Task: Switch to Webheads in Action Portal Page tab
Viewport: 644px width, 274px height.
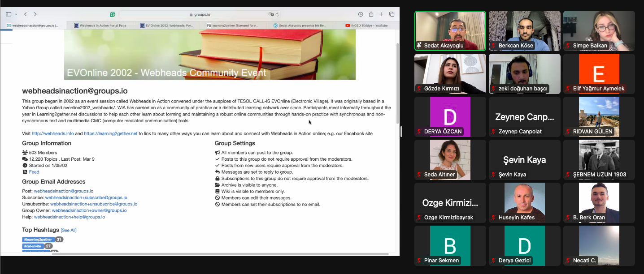Action: click(100, 26)
